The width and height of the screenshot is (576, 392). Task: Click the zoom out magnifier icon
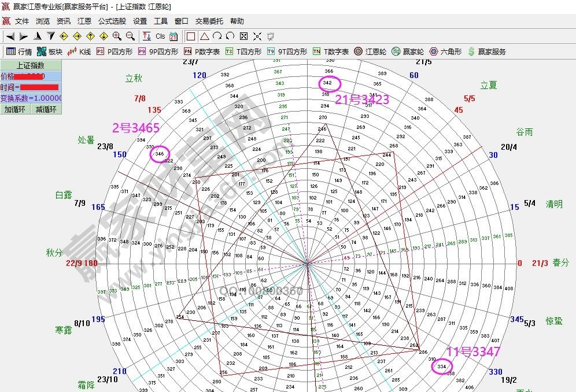tap(130, 36)
